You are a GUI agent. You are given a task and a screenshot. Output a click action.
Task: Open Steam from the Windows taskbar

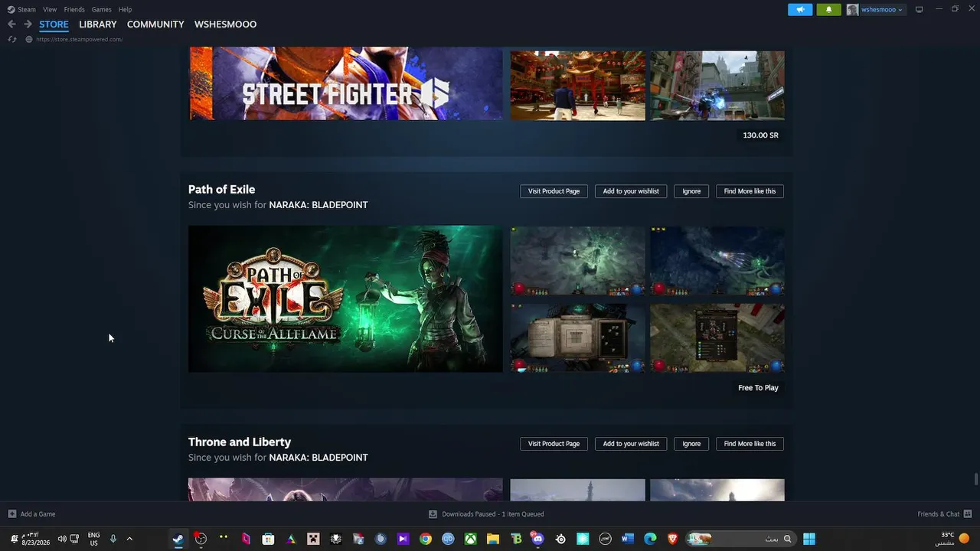tap(178, 539)
